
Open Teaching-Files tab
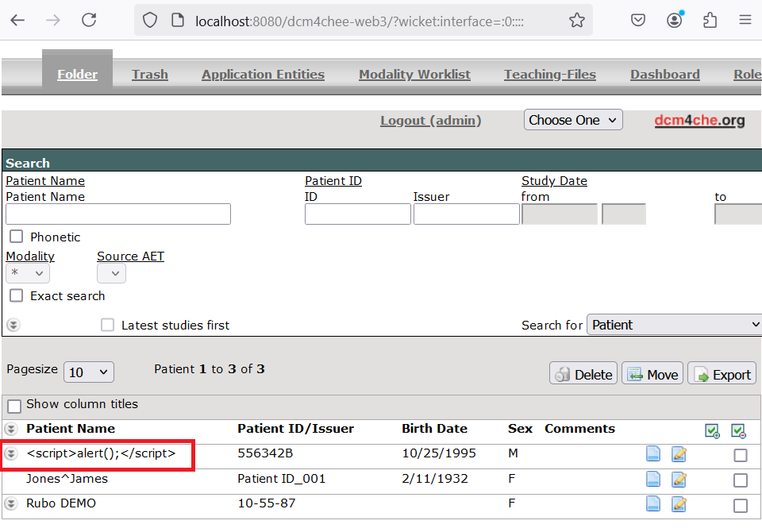click(549, 75)
